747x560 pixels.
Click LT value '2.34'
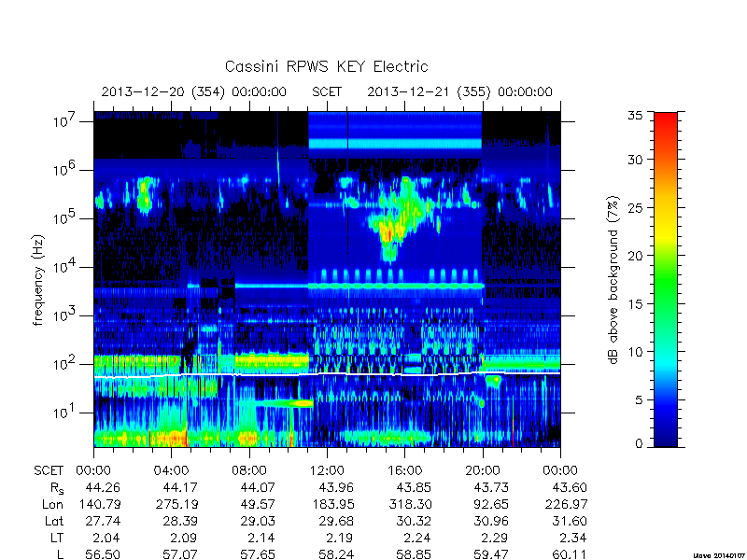(x=573, y=538)
